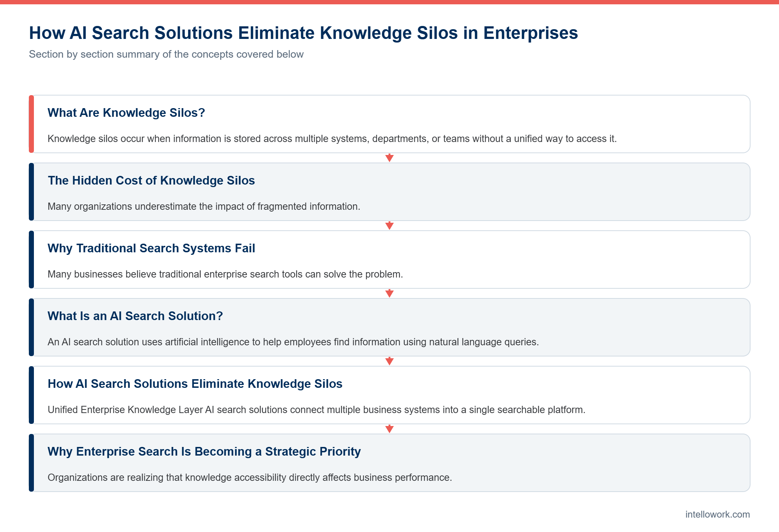Select 'Why Traditional Search Systems Fail' heading
The width and height of the screenshot is (779, 532).
pos(151,248)
